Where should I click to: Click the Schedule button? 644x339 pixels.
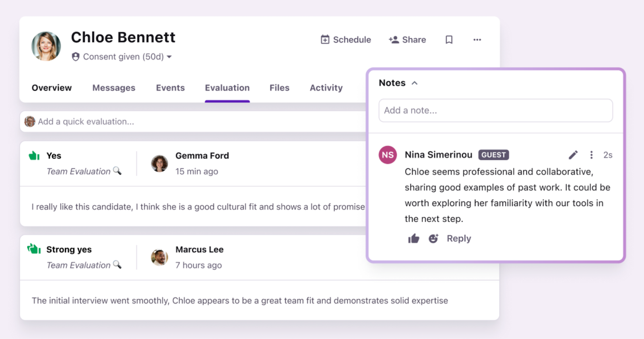tap(346, 40)
